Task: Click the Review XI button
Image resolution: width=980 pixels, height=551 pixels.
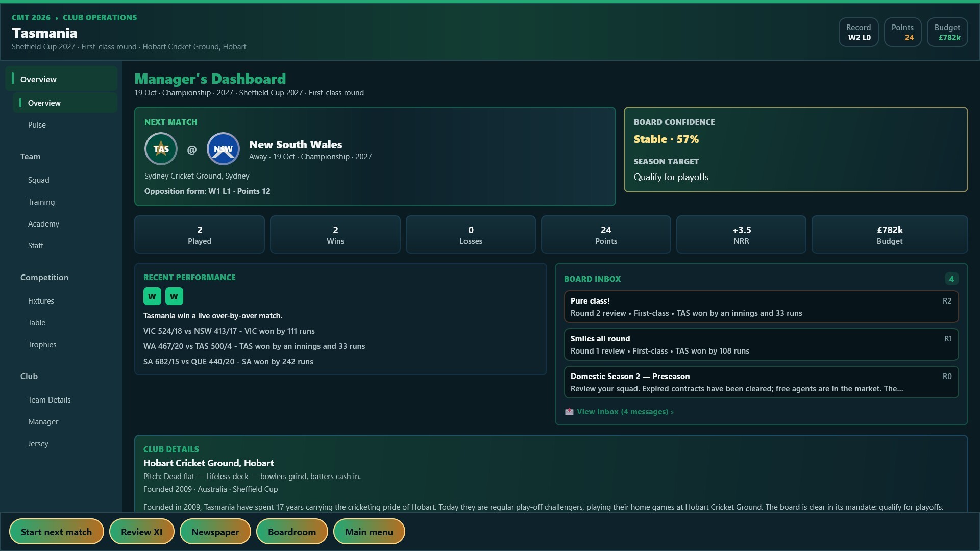Action: (142, 532)
